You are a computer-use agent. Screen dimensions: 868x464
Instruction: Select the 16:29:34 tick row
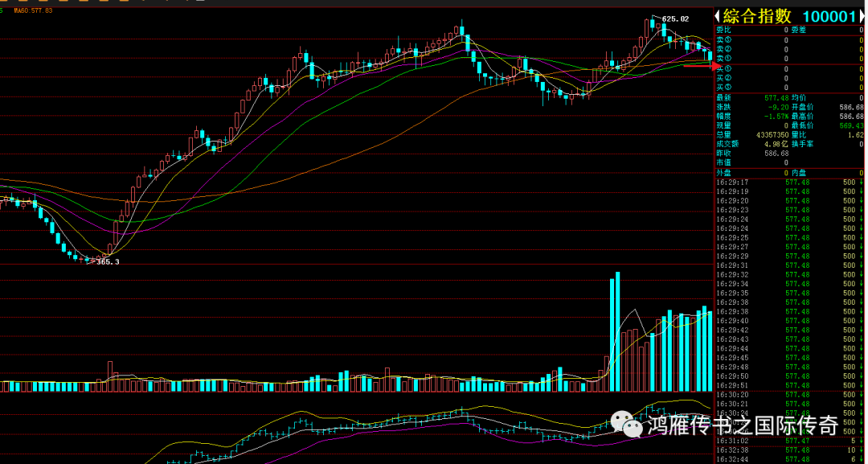[x=789, y=284]
